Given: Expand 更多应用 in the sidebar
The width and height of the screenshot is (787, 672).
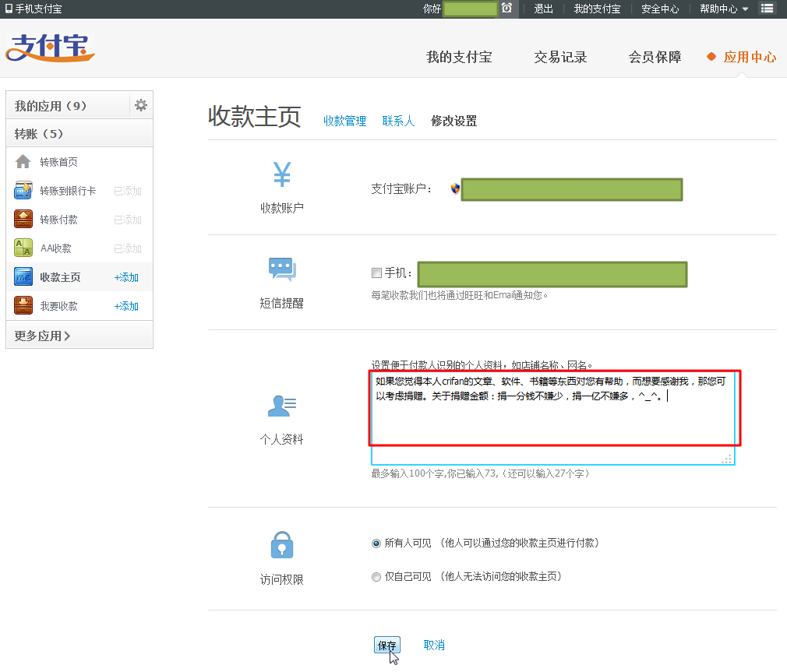Looking at the screenshot, I should tap(42, 336).
